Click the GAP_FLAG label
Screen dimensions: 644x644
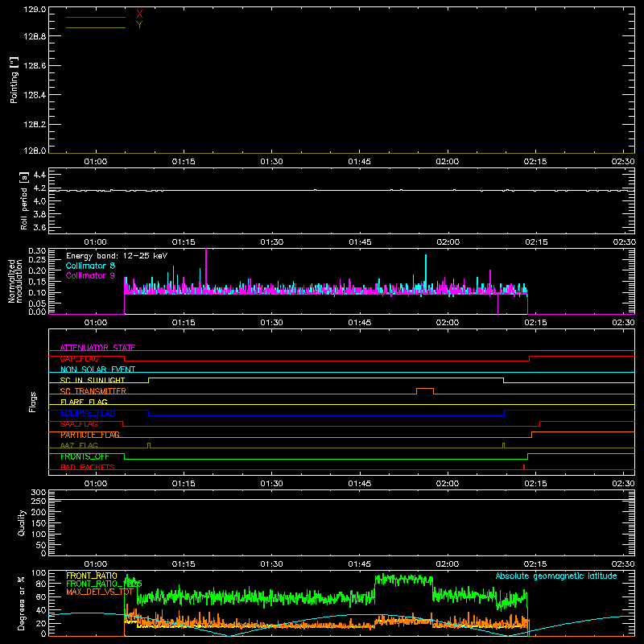pos(79,358)
